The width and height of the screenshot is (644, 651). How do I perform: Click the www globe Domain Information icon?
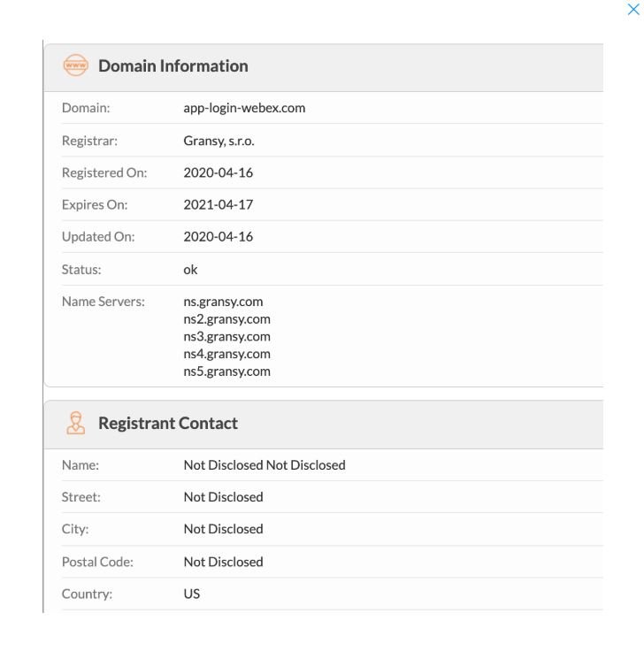tap(75, 65)
